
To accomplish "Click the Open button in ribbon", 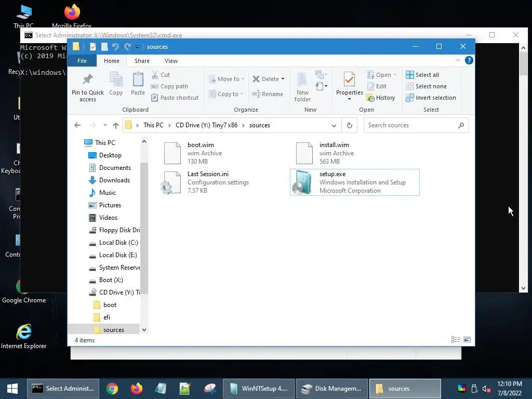I will pyautogui.click(x=381, y=75).
